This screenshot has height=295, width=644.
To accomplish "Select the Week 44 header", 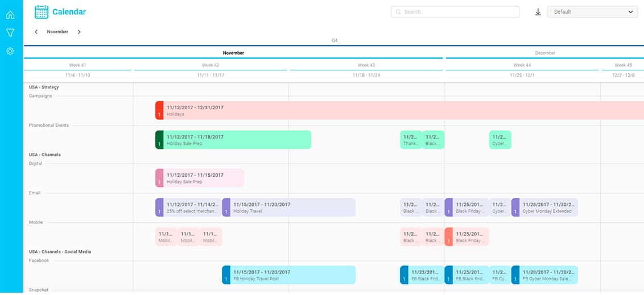I will pos(522,65).
